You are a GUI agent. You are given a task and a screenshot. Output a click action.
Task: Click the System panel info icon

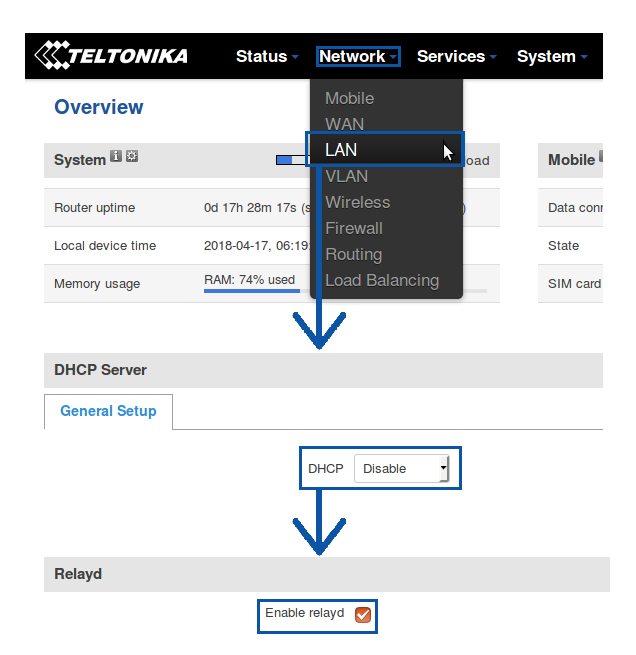116,157
